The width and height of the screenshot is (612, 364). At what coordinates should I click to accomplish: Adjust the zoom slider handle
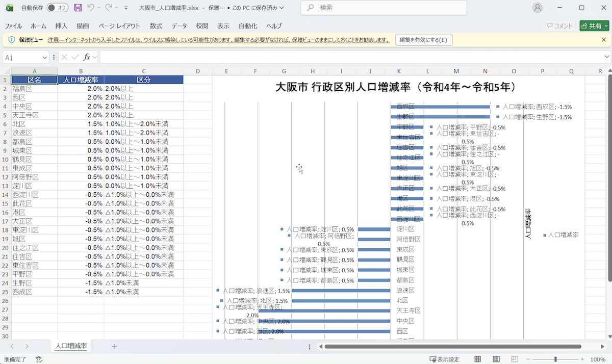pos(555,359)
